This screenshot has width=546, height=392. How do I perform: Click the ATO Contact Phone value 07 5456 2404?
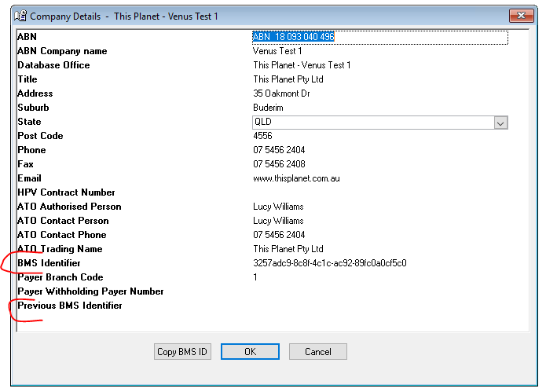pyautogui.click(x=279, y=235)
